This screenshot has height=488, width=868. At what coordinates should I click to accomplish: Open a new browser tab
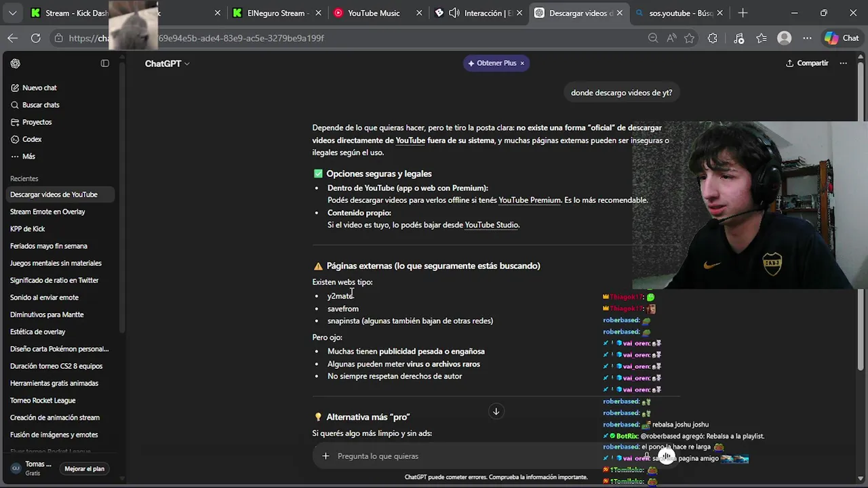(x=743, y=13)
